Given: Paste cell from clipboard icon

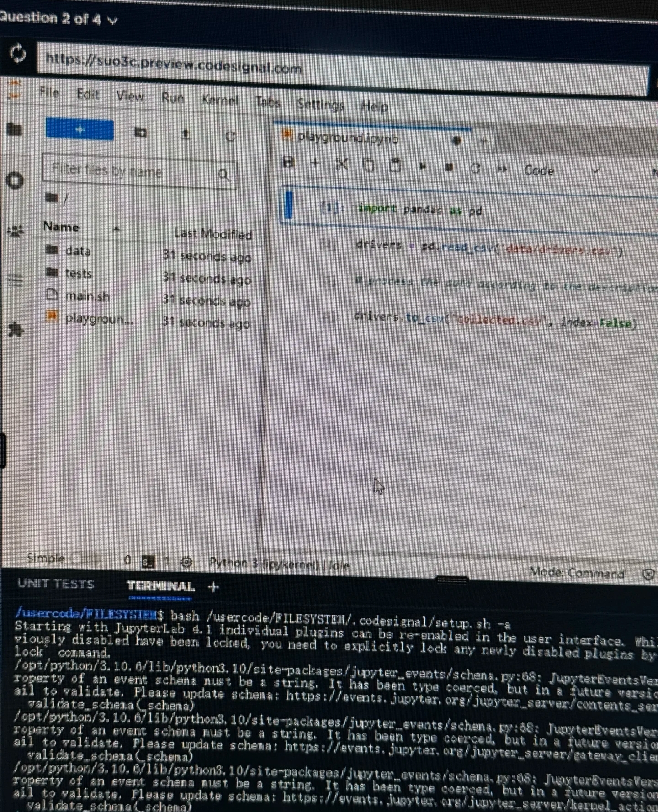Looking at the screenshot, I should pos(395,165).
